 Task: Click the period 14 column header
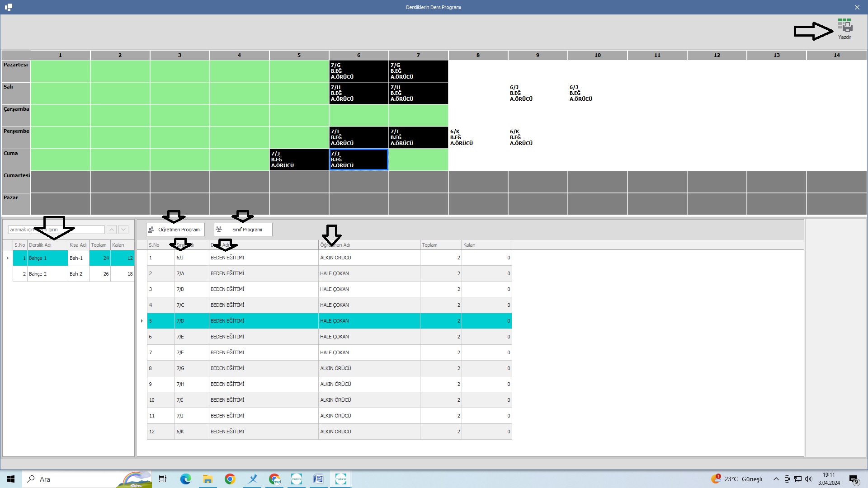pyautogui.click(x=836, y=55)
